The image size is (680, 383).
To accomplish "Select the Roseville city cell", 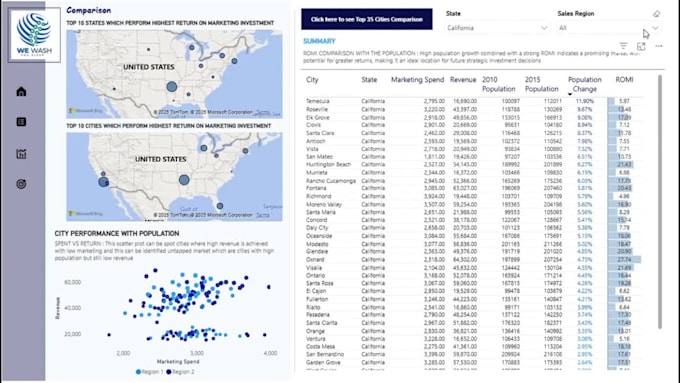I will pyautogui.click(x=317, y=109).
